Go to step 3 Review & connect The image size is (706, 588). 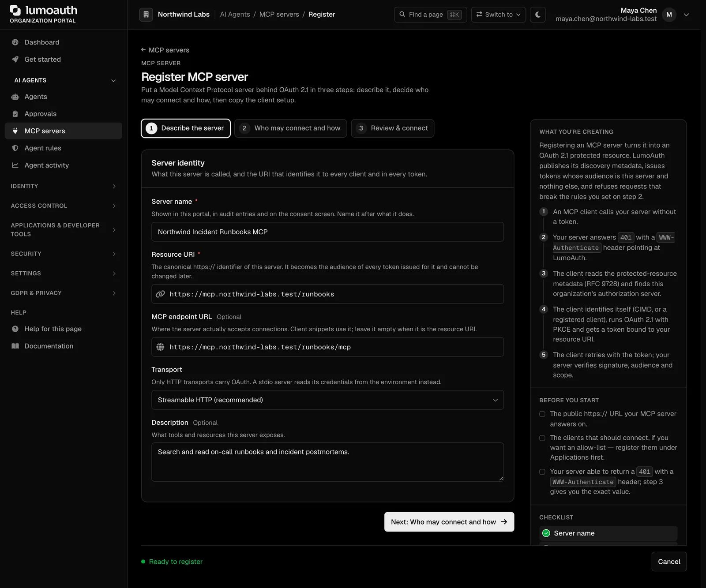click(393, 128)
